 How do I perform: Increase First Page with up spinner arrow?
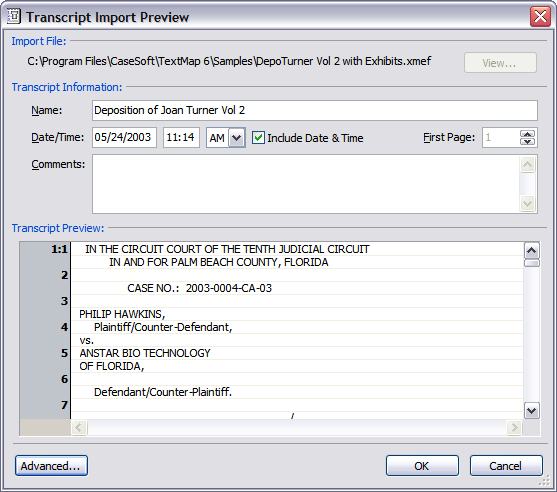click(x=528, y=134)
